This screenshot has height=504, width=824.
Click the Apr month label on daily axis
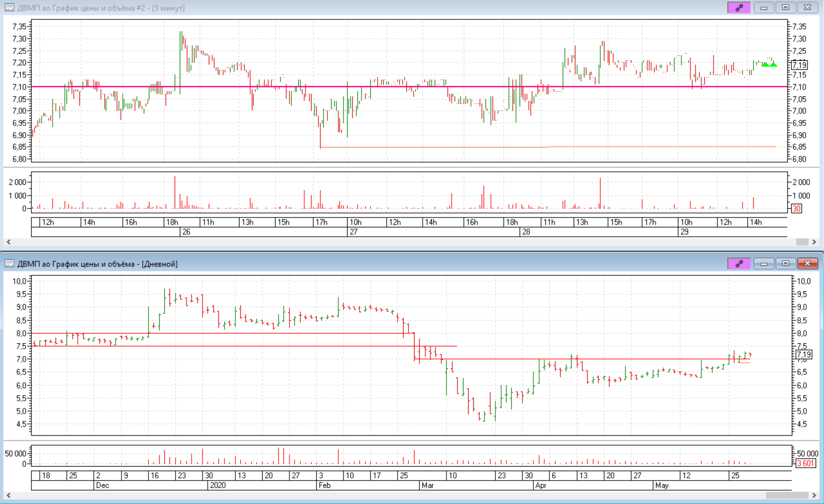tap(541, 485)
